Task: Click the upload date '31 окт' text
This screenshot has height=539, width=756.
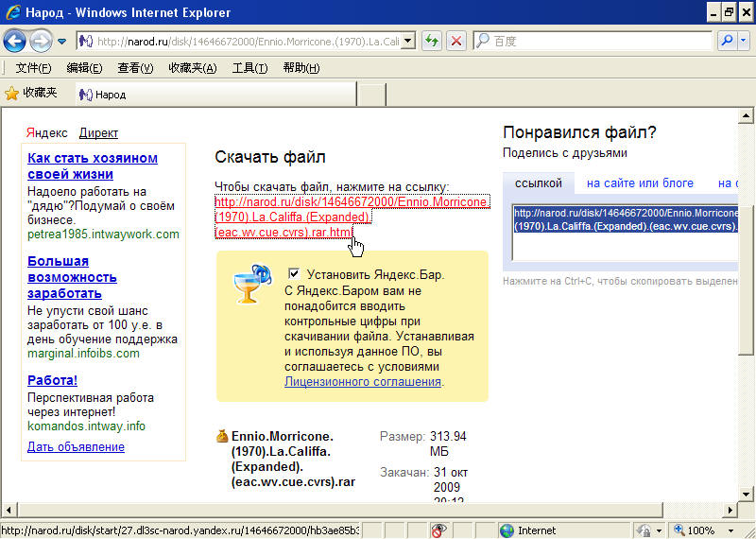Action: click(451, 473)
